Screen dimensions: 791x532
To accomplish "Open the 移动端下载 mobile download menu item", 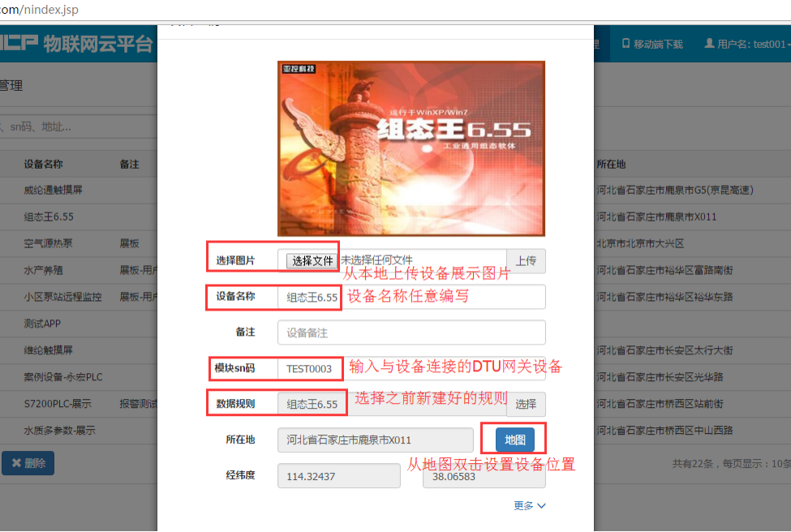I will coord(652,45).
